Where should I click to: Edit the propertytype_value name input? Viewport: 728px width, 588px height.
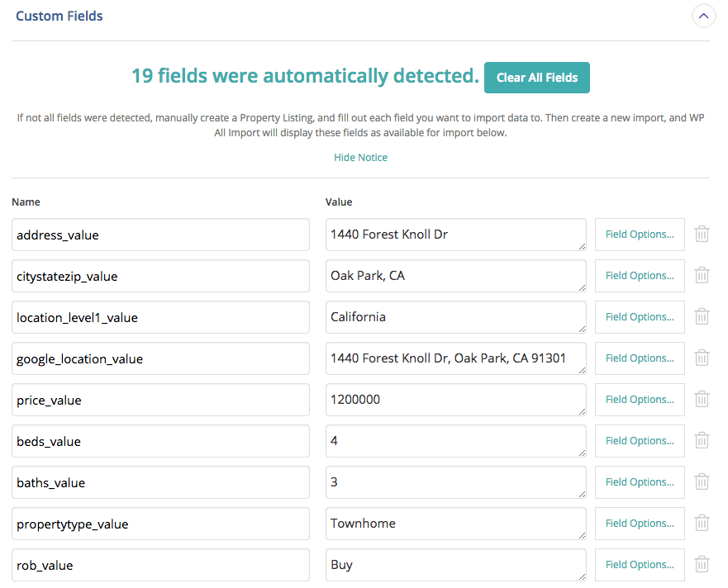160,524
